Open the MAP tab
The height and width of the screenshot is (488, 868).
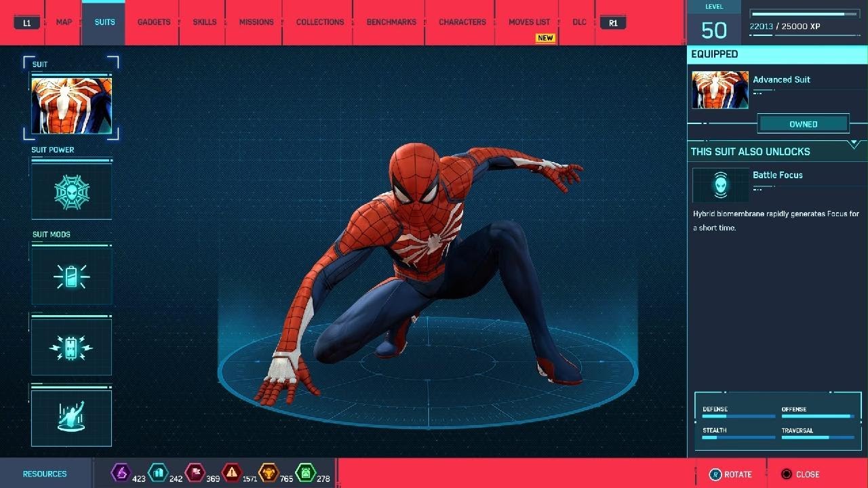point(64,22)
